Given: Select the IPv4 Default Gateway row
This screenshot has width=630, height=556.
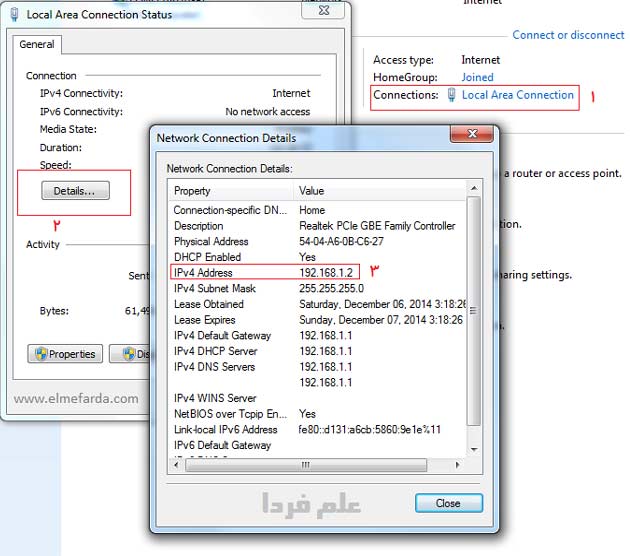Looking at the screenshot, I should pyautogui.click(x=300, y=335).
